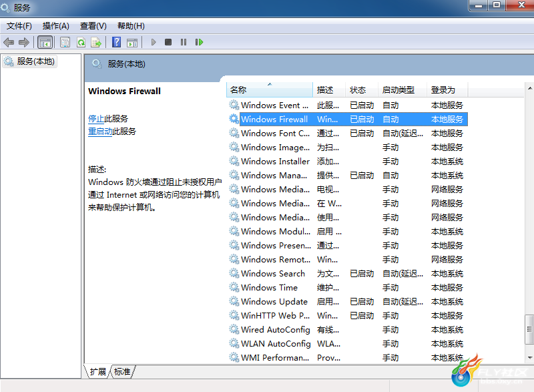Select the Windows Installer service name
Image resolution: width=534 pixels, height=392 pixels.
coord(275,162)
